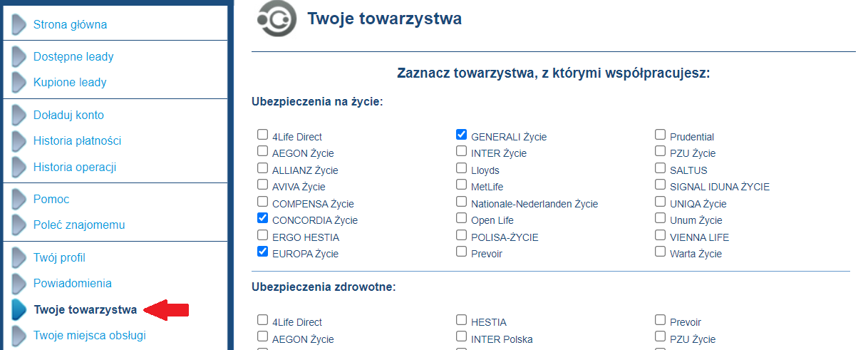Click the arrow icon next to Doładuj konto
The height and width of the screenshot is (350, 868).
[x=19, y=115]
